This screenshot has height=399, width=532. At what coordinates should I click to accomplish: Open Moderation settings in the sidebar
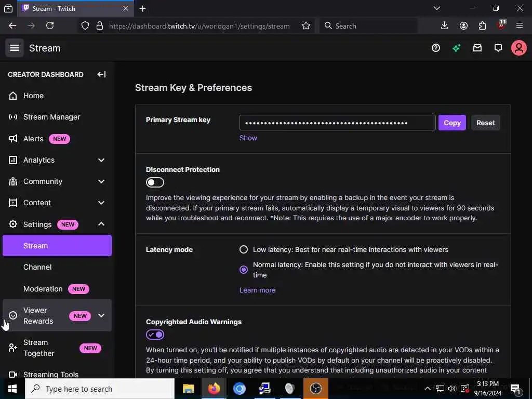click(x=57, y=289)
